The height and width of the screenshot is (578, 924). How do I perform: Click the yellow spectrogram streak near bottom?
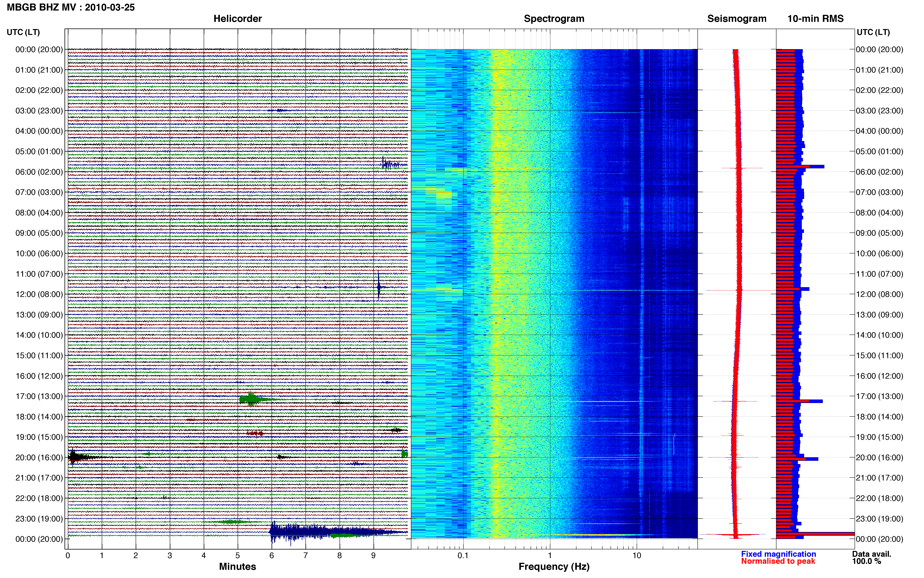(x=600, y=534)
